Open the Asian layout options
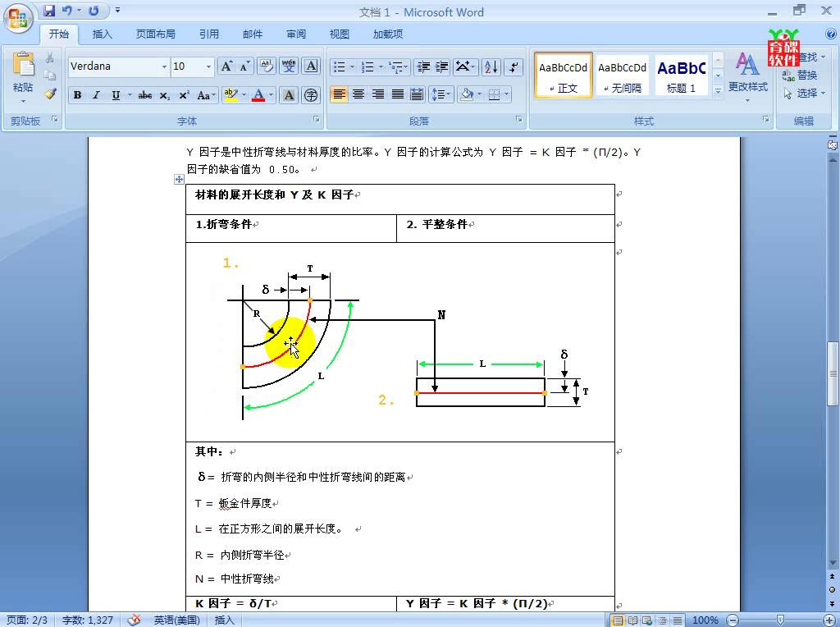Image resolution: width=840 pixels, height=627 pixels. (x=465, y=67)
